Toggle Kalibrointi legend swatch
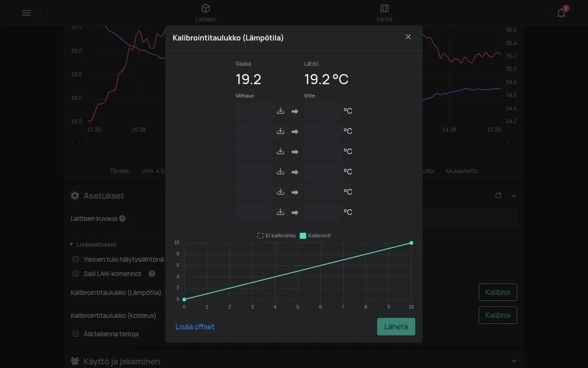Screen dimensions: 588x368 303,236
